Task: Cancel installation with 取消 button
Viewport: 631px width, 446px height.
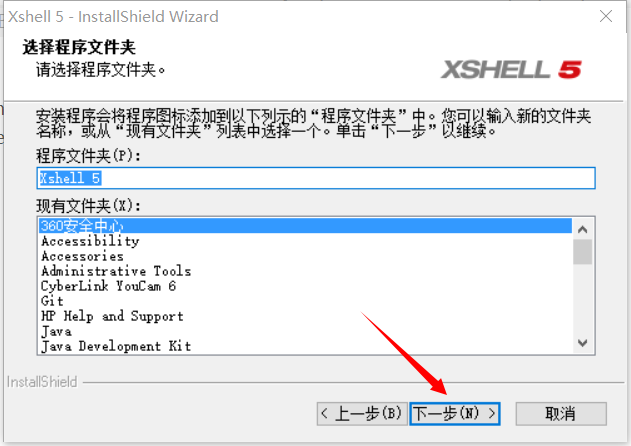Action: [x=561, y=413]
